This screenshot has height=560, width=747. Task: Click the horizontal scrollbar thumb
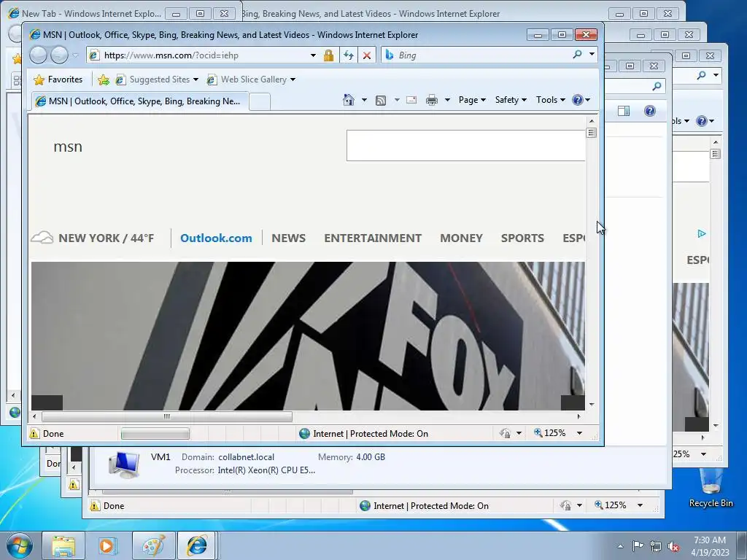(167, 416)
